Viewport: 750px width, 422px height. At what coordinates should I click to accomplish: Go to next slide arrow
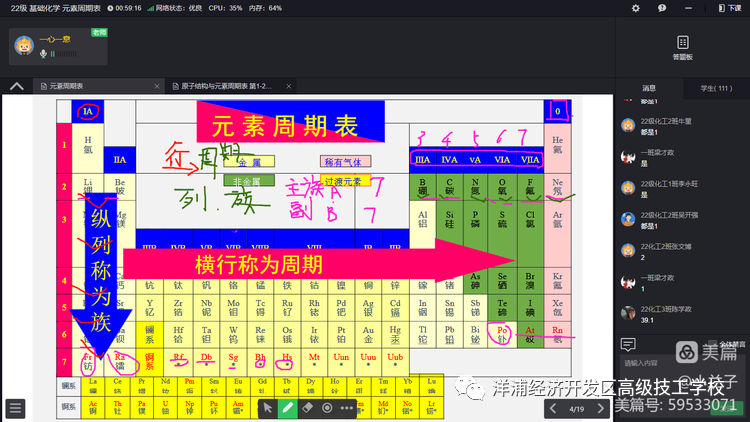(x=599, y=408)
